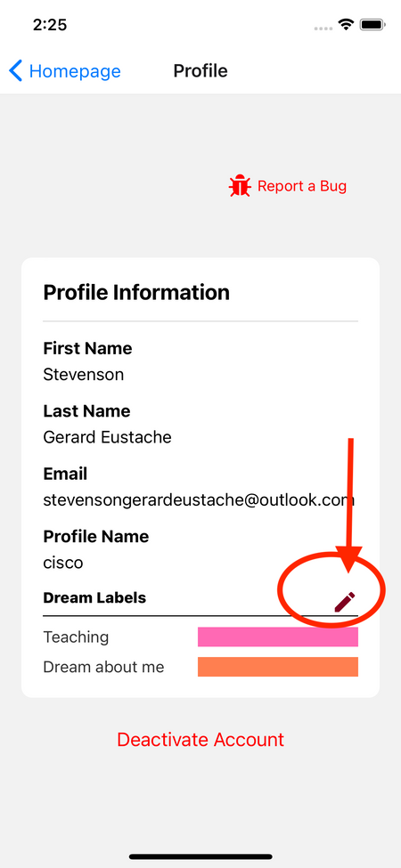
Task: Tap the red bug icon
Action: point(240,186)
